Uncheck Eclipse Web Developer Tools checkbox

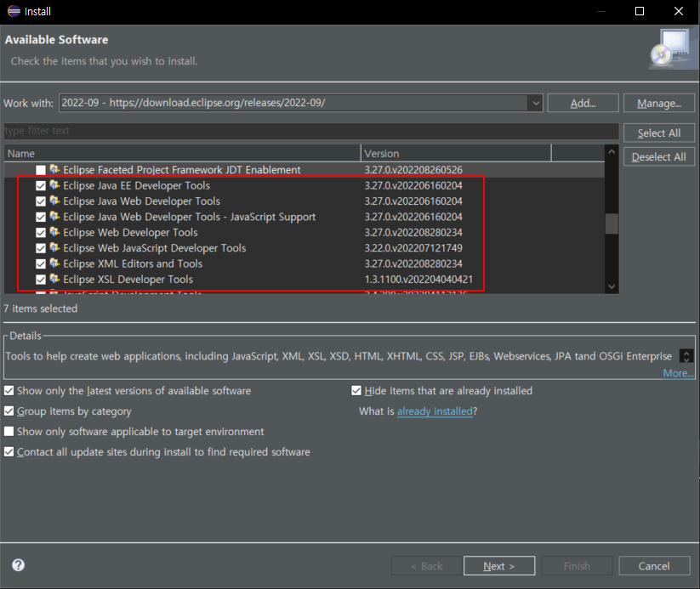point(41,233)
